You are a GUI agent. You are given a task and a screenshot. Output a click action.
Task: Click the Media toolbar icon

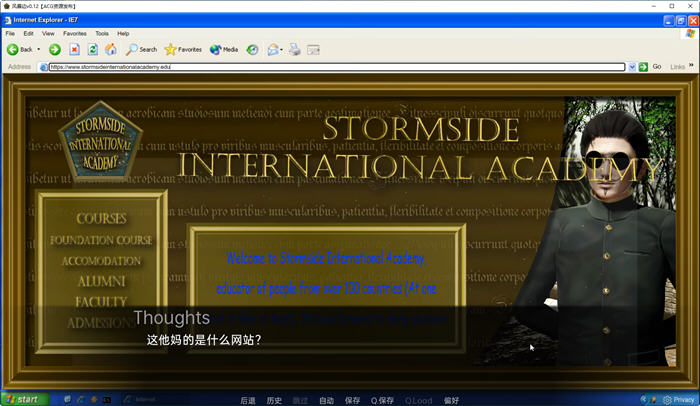223,49
